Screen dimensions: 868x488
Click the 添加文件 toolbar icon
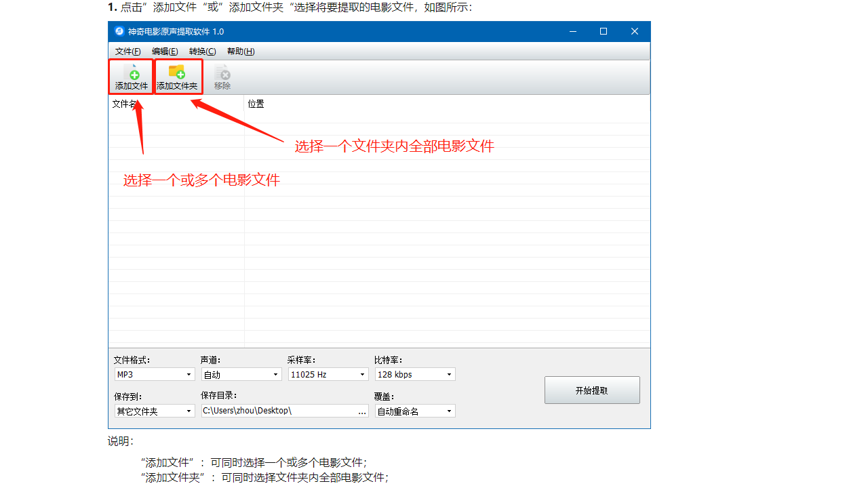130,77
